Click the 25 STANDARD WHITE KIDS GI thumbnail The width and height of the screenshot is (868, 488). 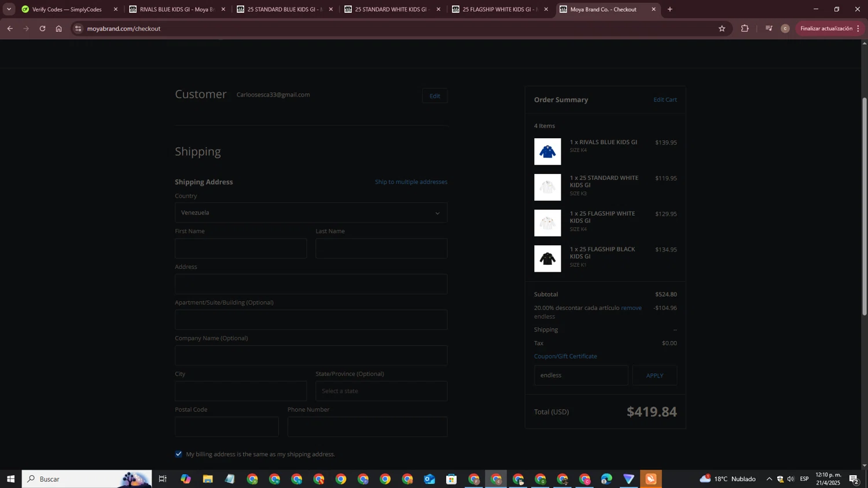pos(547,187)
